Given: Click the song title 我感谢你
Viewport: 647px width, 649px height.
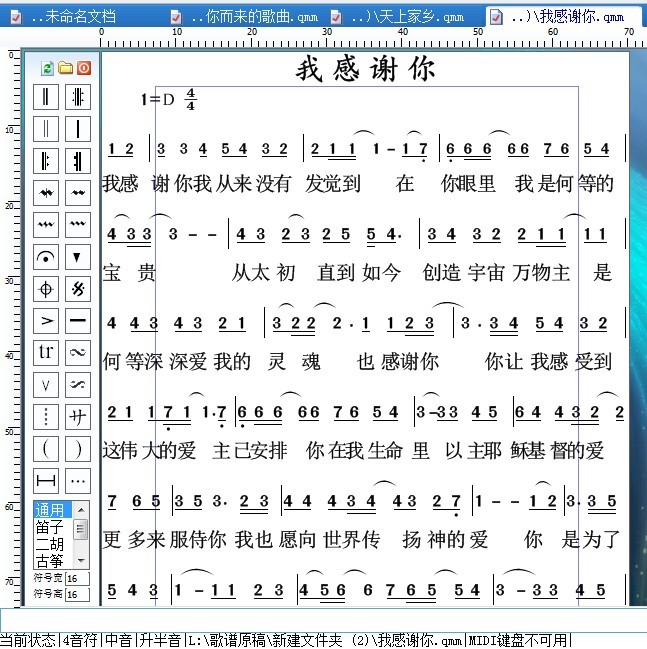Looking at the screenshot, I should point(365,70).
